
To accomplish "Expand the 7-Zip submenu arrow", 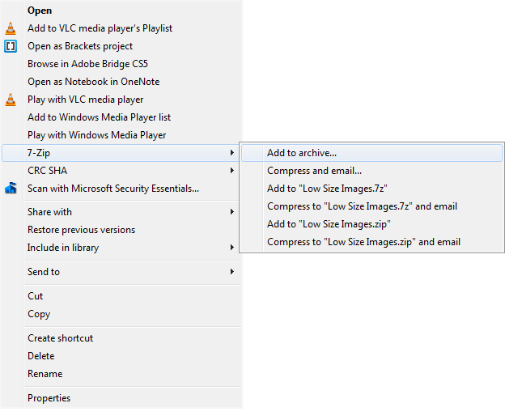I will [x=232, y=153].
